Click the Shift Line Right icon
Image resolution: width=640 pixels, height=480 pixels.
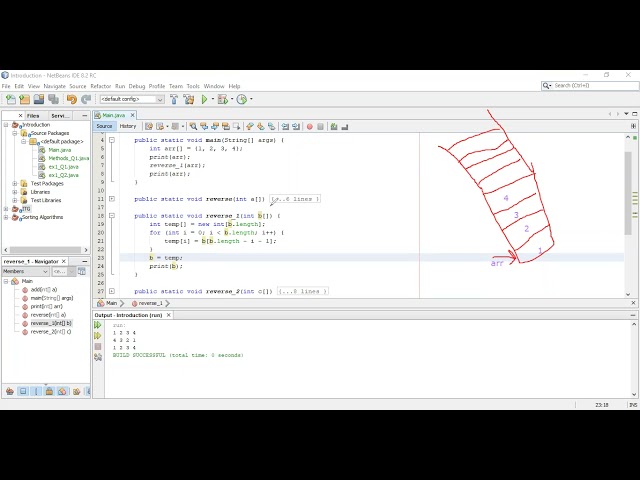[296, 127]
